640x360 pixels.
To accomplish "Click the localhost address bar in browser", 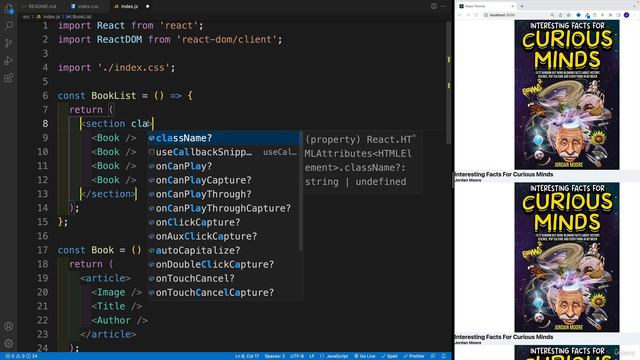I will [x=516, y=15].
